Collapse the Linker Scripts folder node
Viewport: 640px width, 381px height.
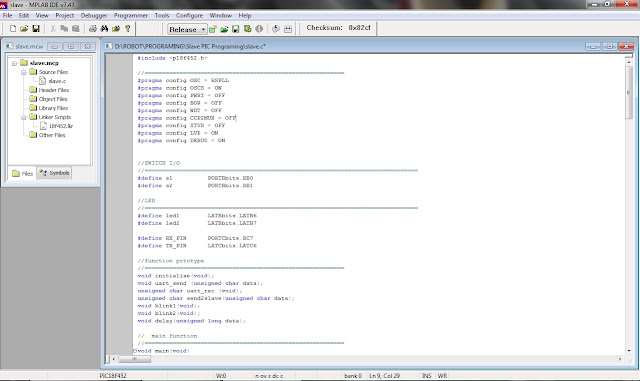(23, 117)
